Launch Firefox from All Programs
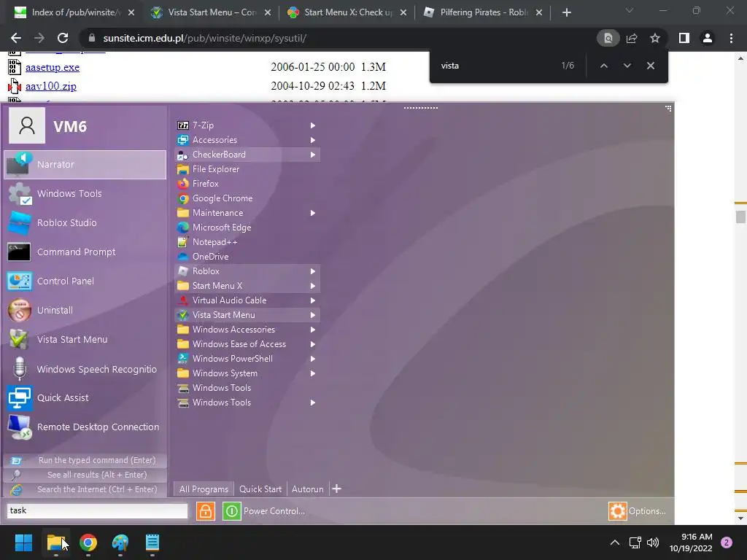The height and width of the screenshot is (560, 747). click(247, 184)
